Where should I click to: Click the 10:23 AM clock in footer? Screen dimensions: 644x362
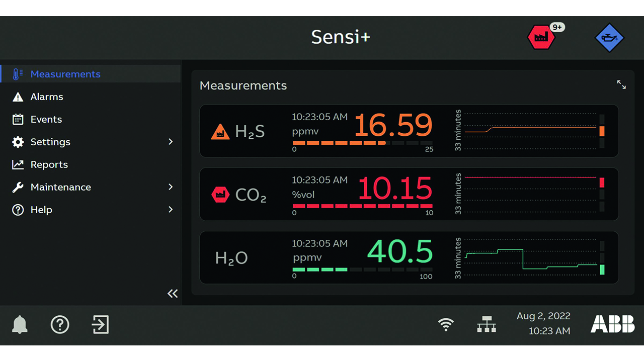[x=549, y=331]
